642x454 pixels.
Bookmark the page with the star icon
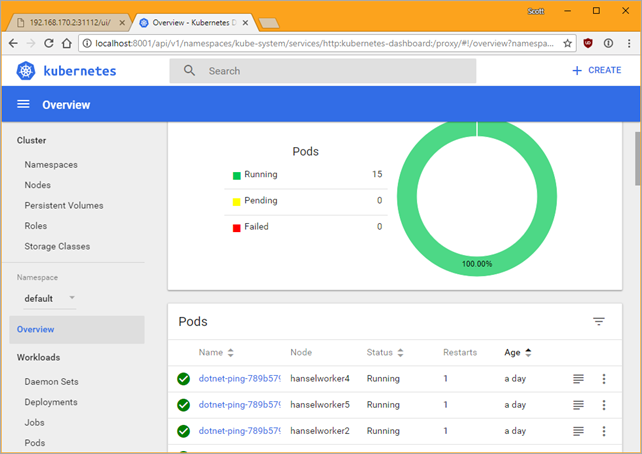tap(567, 43)
